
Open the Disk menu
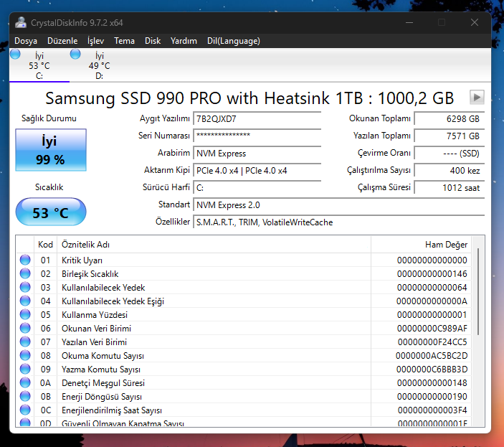coord(153,41)
